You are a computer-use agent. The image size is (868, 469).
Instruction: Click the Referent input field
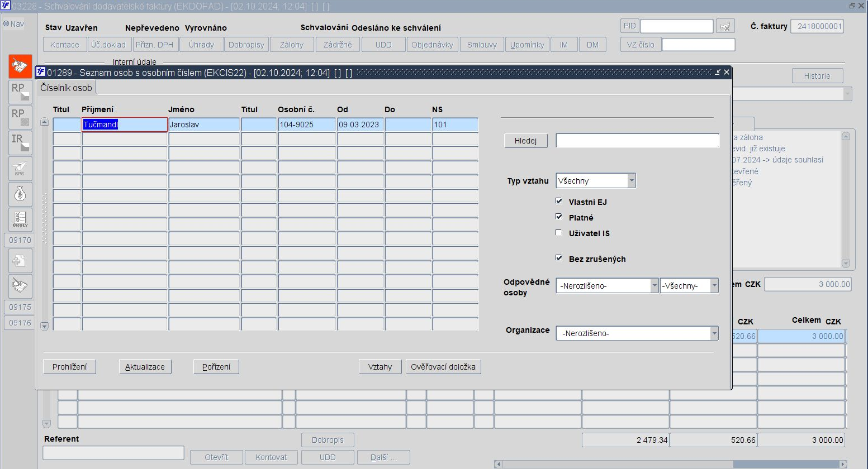[113, 453]
